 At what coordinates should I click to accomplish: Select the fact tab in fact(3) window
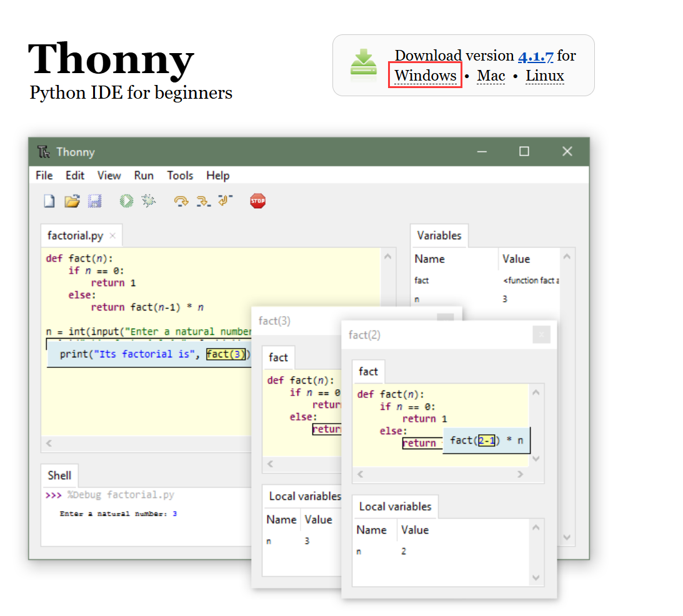278,357
